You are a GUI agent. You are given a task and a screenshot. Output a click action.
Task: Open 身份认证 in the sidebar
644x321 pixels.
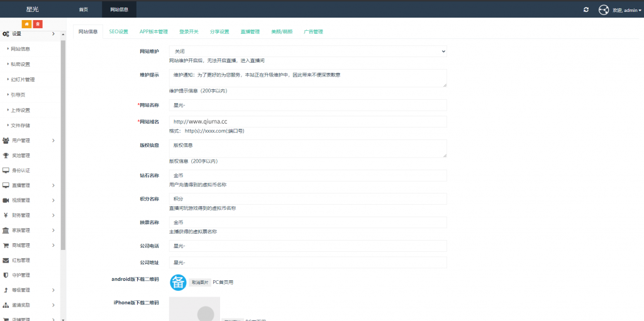coord(21,170)
